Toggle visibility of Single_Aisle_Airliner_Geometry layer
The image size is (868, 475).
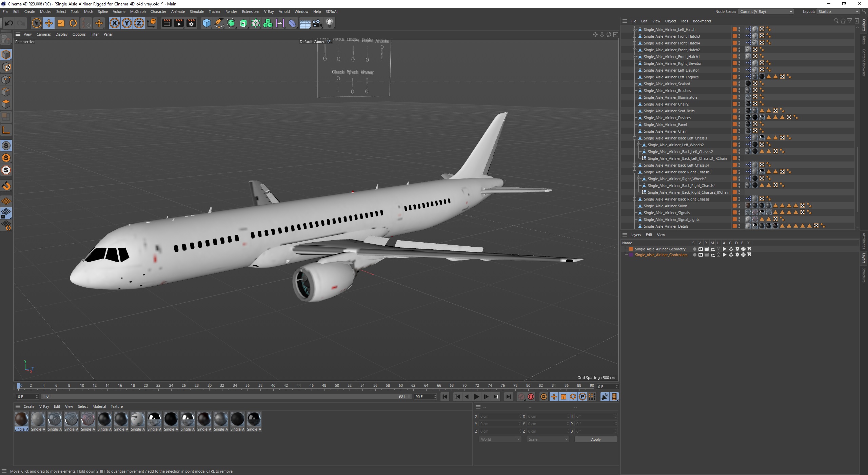(x=699, y=249)
